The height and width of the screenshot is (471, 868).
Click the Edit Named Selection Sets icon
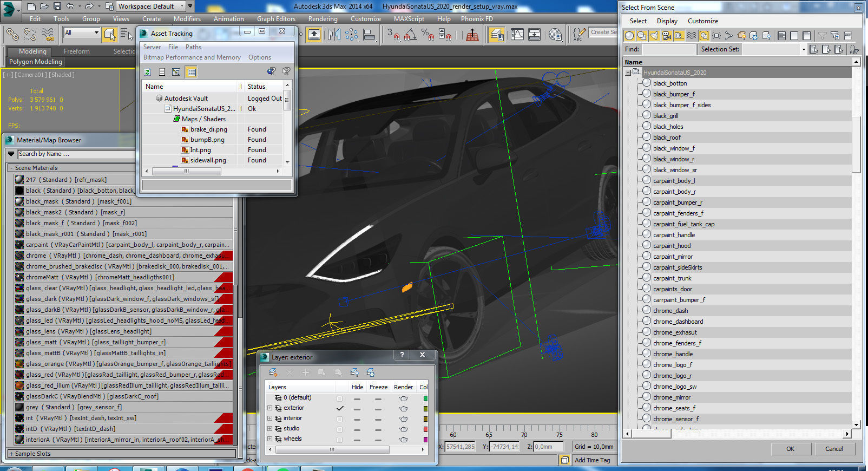pos(580,35)
